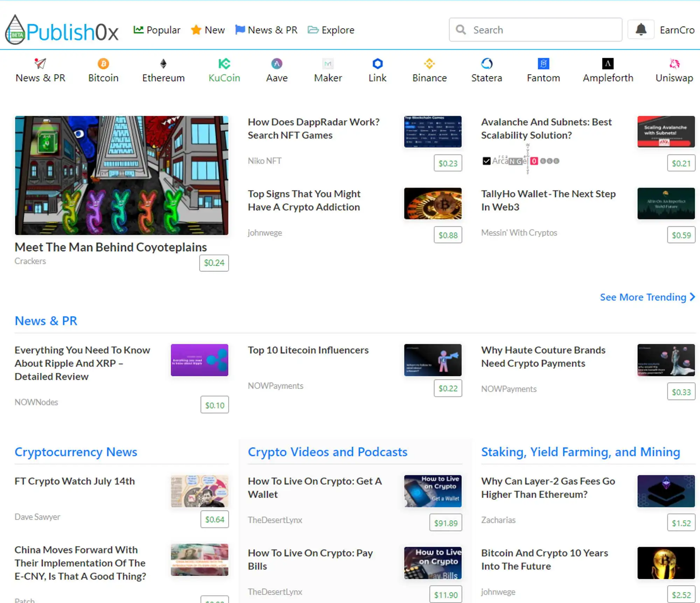Select the Statera logo icon
Screen dimensions: 700x603
[x=486, y=63]
